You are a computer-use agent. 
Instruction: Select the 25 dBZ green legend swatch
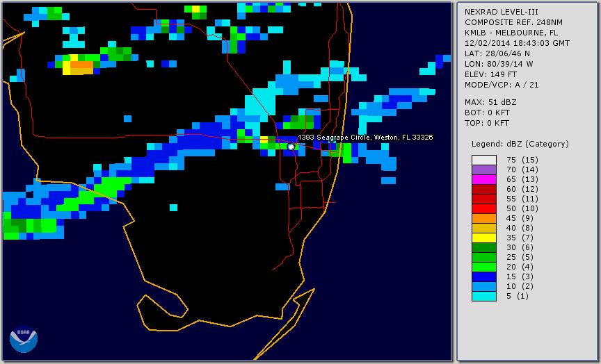[484, 257]
